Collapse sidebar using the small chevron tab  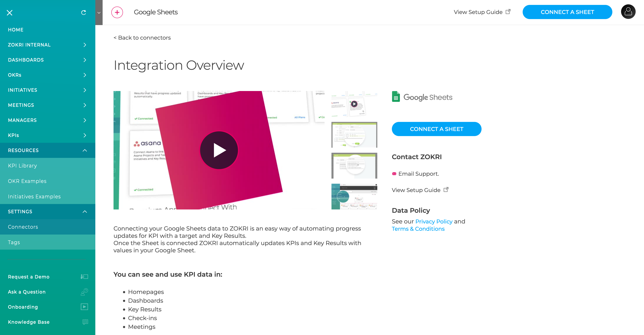(99, 13)
